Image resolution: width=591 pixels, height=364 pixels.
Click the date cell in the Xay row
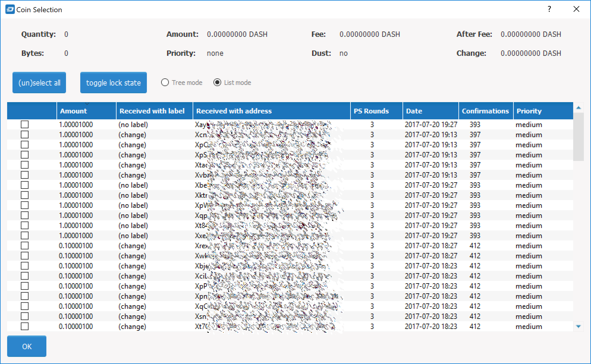(x=431, y=124)
